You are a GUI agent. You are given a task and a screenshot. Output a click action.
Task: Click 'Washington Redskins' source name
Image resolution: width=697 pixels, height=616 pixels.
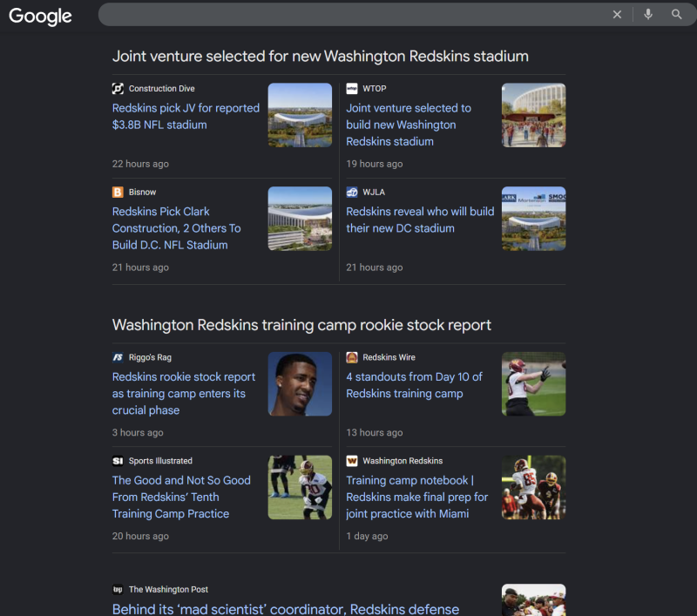click(x=403, y=461)
